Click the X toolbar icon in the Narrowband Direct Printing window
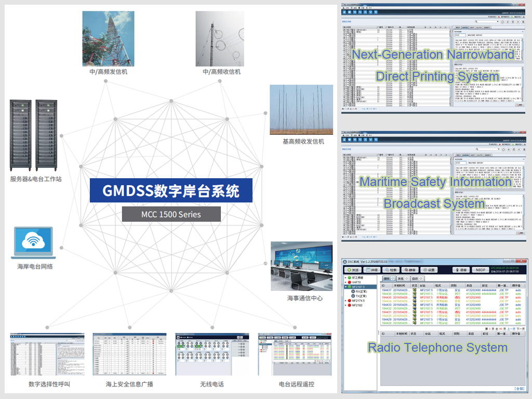Image resolution: width=532 pixels, height=399 pixels. tap(518, 22)
